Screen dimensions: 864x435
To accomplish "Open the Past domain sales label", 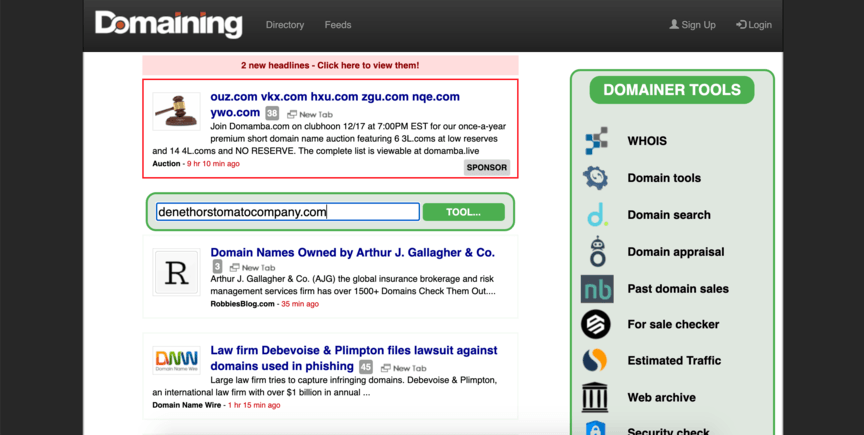I will (678, 289).
